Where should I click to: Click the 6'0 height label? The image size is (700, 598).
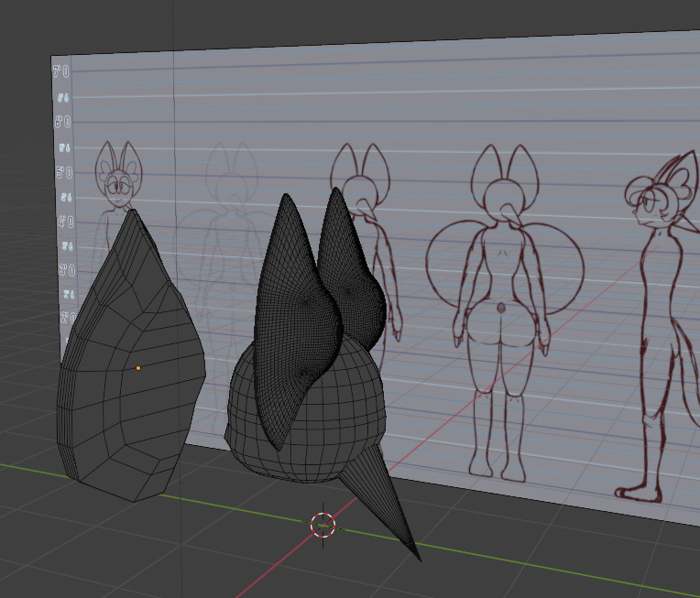pyautogui.click(x=62, y=123)
